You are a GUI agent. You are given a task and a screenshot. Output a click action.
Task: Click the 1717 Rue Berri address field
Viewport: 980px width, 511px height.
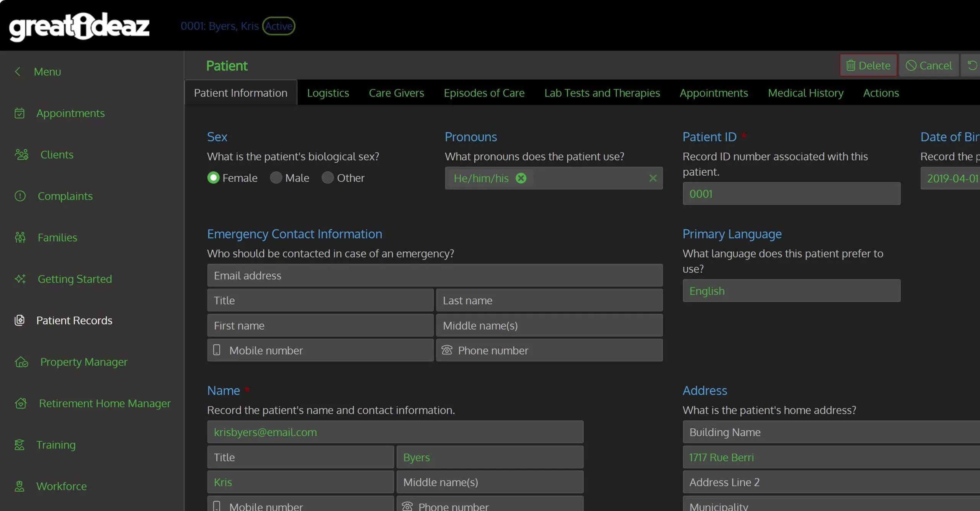pyautogui.click(x=831, y=457)
